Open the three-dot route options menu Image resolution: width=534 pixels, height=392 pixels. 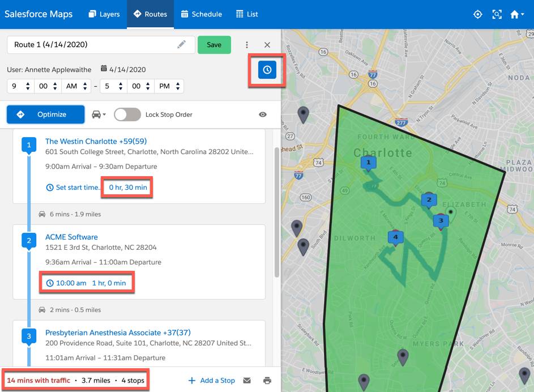[247, 45]
